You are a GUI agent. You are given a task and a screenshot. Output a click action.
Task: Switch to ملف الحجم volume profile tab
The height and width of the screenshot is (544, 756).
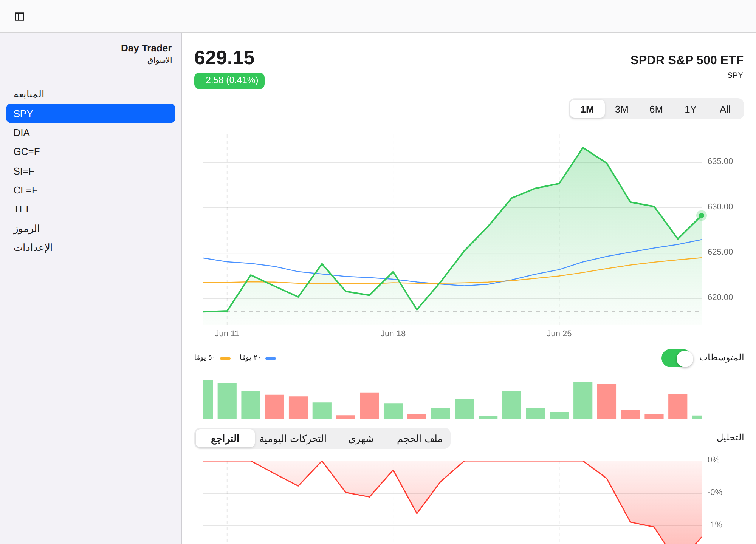pos(419,438)
